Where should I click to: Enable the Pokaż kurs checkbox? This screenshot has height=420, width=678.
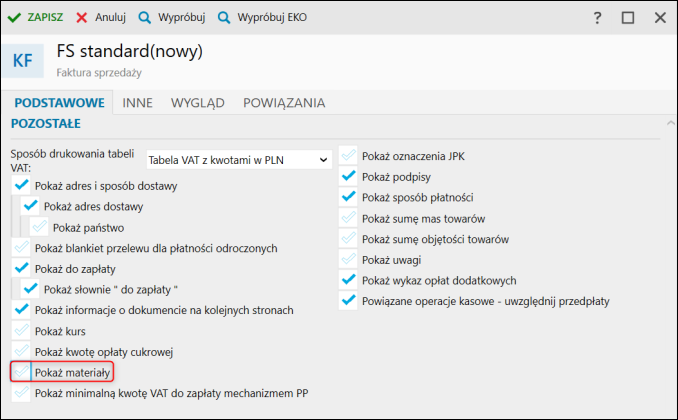pos(21,331)
